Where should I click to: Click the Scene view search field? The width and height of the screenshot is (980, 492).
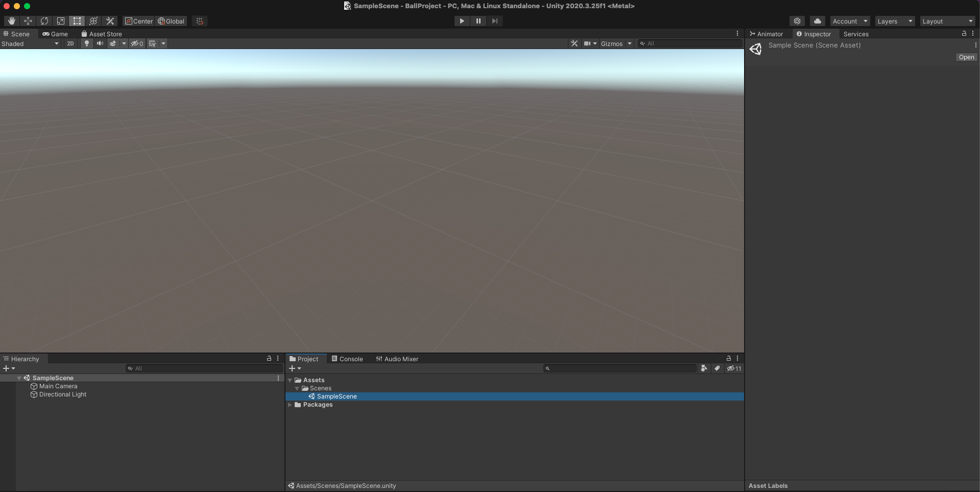690,43
